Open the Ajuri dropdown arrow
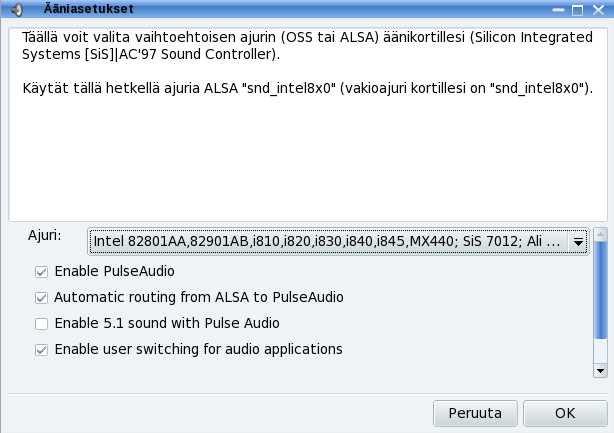This screenshot has width=614, height=433. 578,242
